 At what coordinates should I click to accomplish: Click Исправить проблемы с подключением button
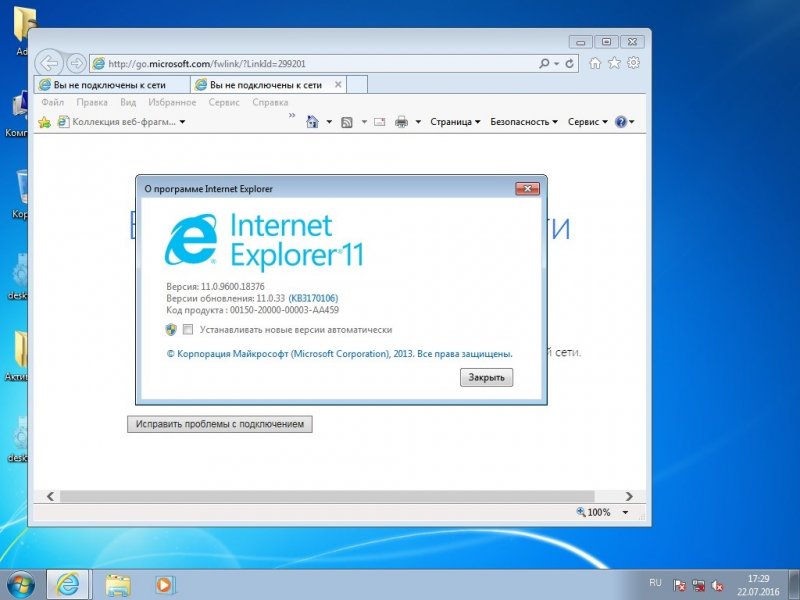click(219, 424)
